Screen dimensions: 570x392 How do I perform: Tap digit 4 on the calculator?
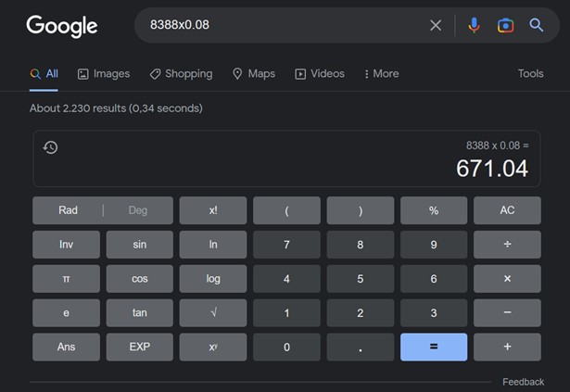pyautogui.click(x=286, y=279)
